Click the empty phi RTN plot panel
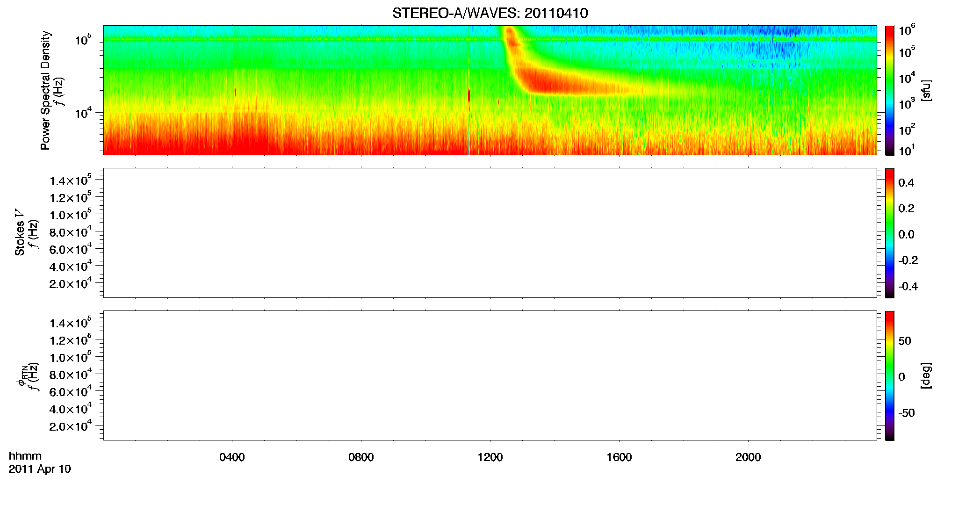Viewport: 980px width, 505px height. click(x=490, y=375)
